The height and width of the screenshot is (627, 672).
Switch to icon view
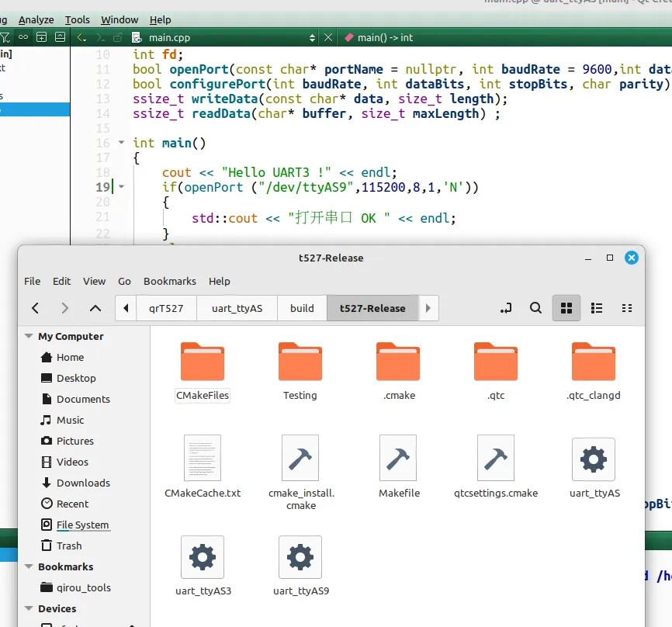pyautogui.click(x=566, y=308)
